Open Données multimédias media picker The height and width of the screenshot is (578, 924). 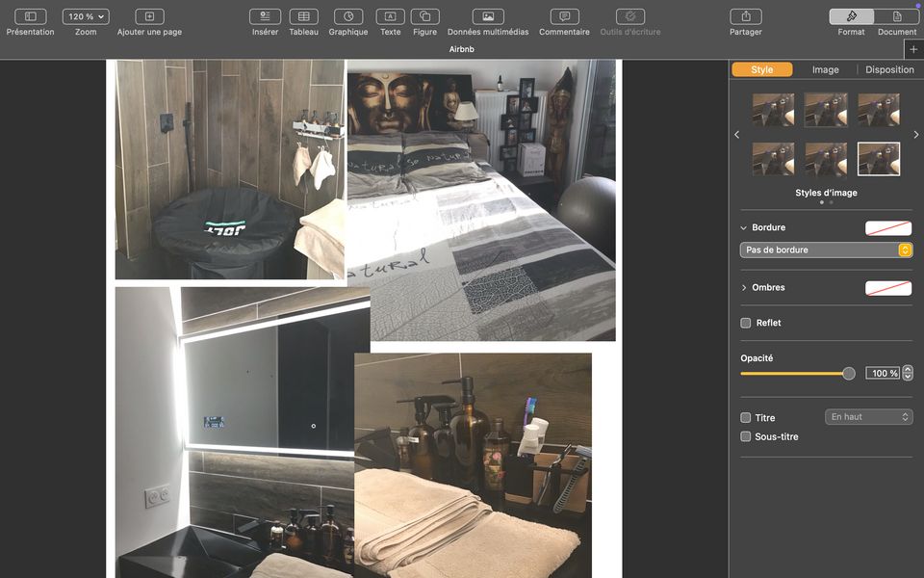coord(488,16)
